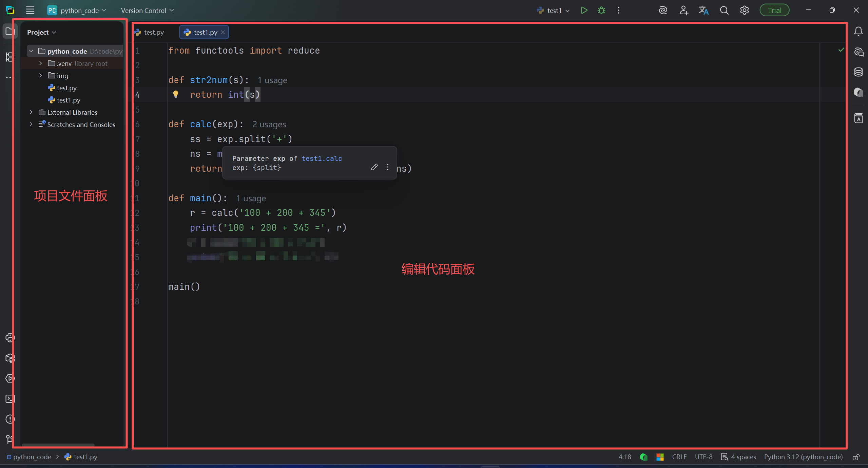Open IDE settings gear icon
This screenshot has width=868, height=468.
[744, 10]
